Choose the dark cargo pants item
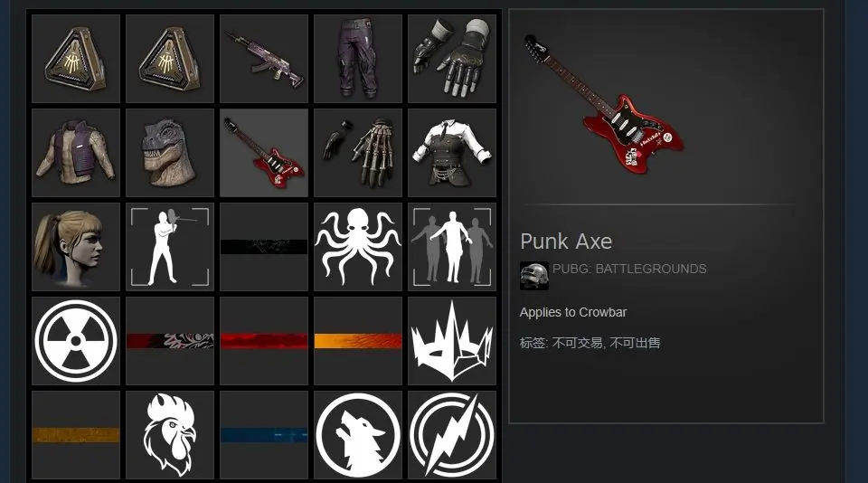 pyautogui.click(x=358, y=59)
